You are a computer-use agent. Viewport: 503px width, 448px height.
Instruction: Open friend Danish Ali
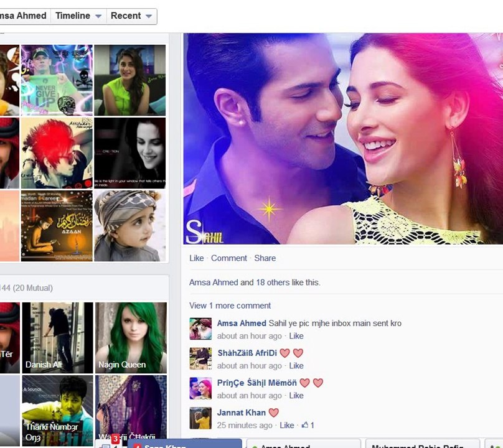point(57,338)
